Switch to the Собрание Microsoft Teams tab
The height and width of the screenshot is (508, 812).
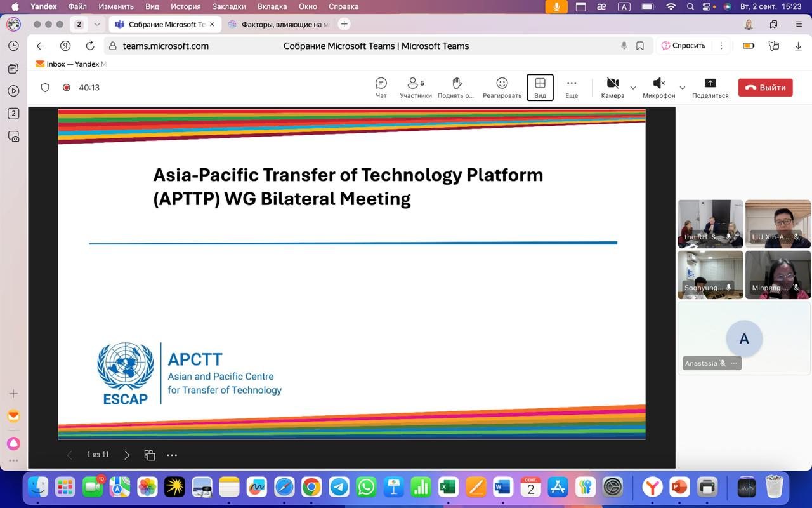(165, 24)
